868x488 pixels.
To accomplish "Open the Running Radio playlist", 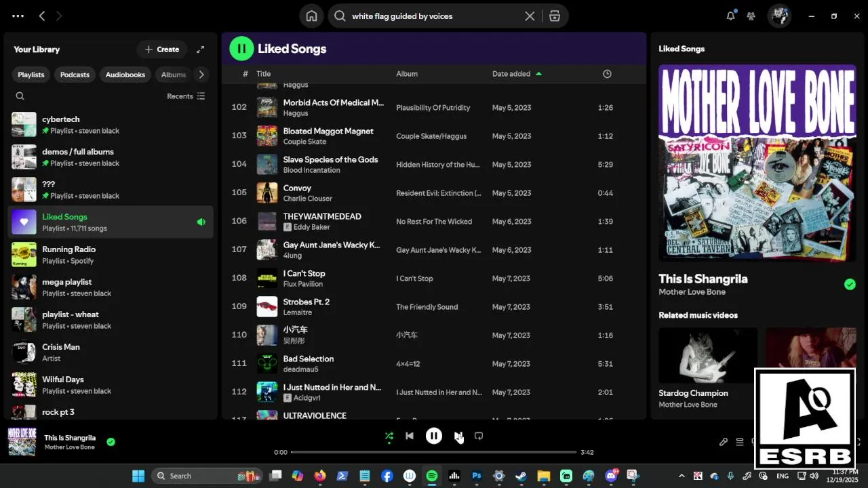I will tap(111, 255).
